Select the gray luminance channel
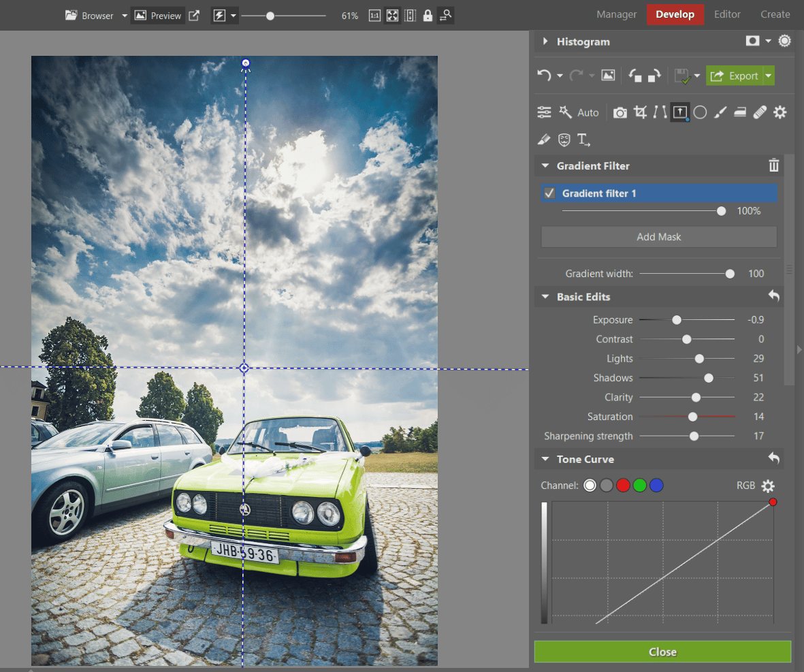 click(607, 485)
